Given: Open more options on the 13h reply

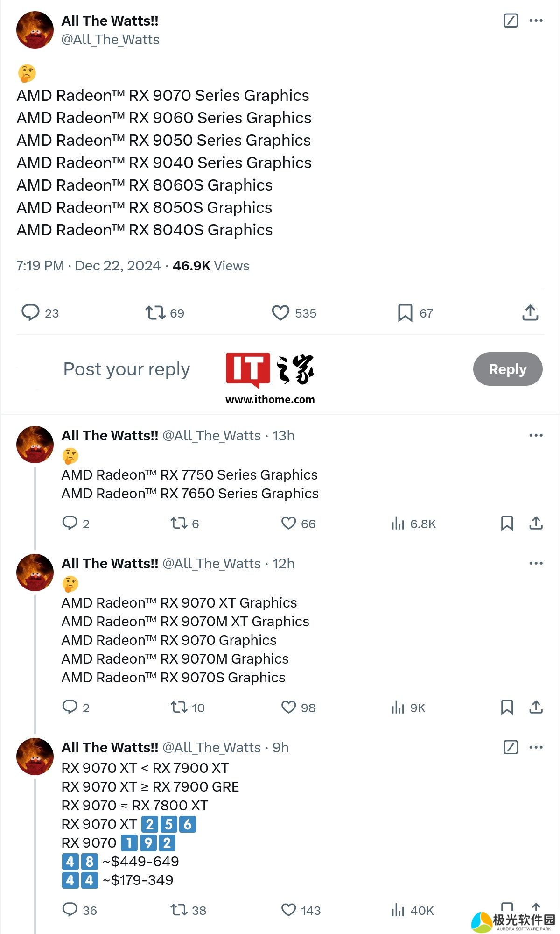Looking at the screenshot, I should tap(536, 435).
